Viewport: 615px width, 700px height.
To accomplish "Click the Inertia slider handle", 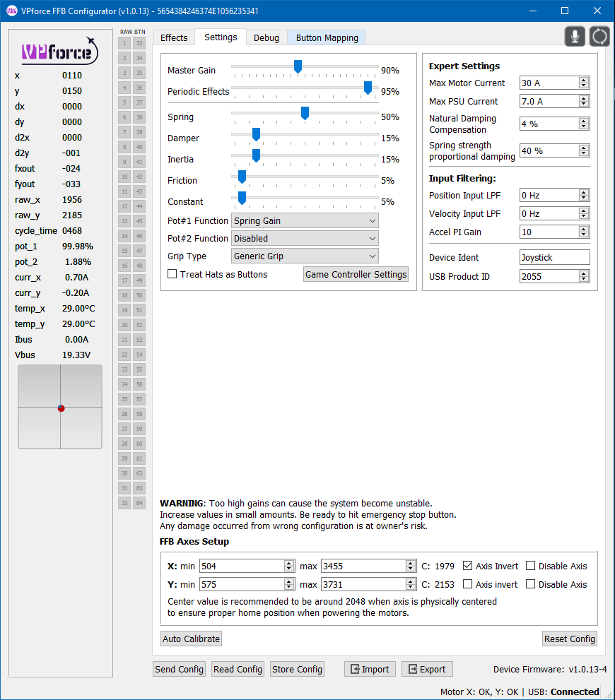I will coord(256,156).
